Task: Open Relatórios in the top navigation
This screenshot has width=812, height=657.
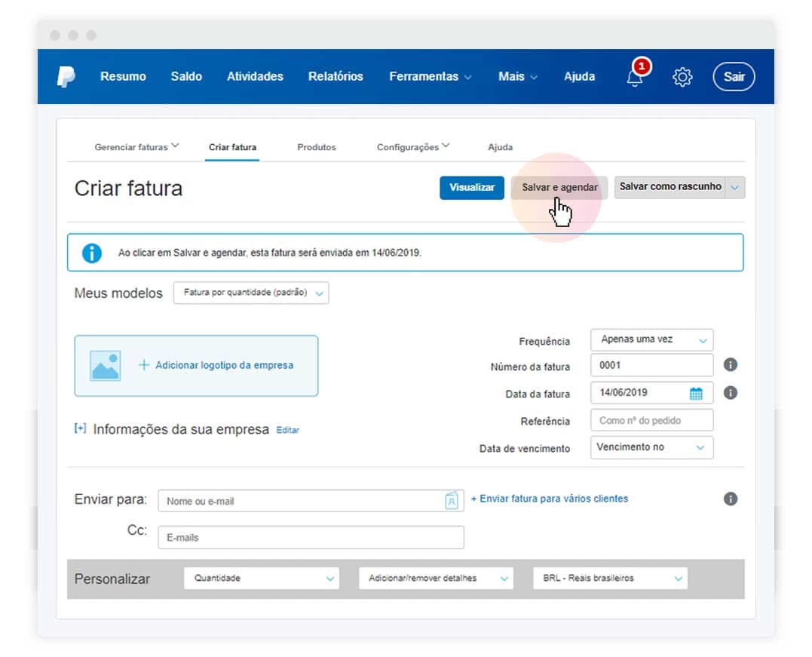Action: tap(336, 76)
